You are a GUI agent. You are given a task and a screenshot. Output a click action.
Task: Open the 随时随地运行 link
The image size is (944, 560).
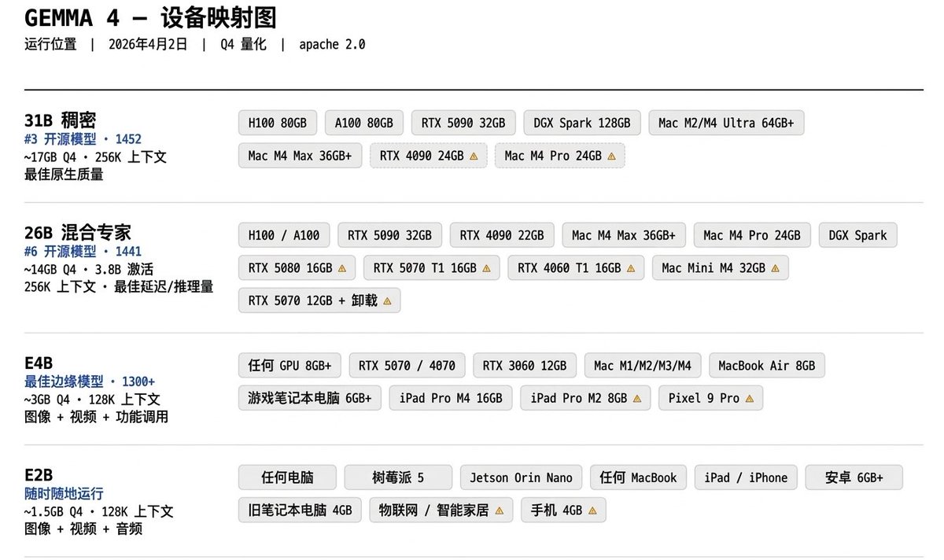pyautogui.click(x=64, y=494)
